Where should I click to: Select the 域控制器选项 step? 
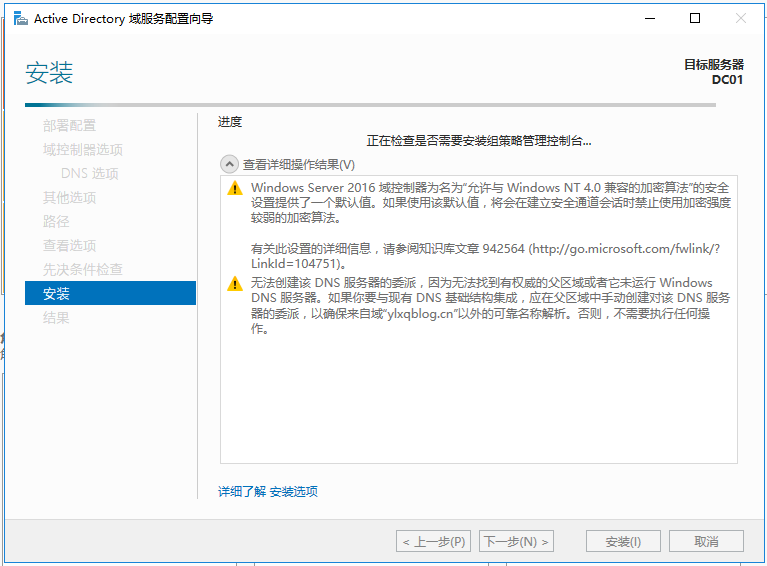pyautogui.click(x=83, y=150)
